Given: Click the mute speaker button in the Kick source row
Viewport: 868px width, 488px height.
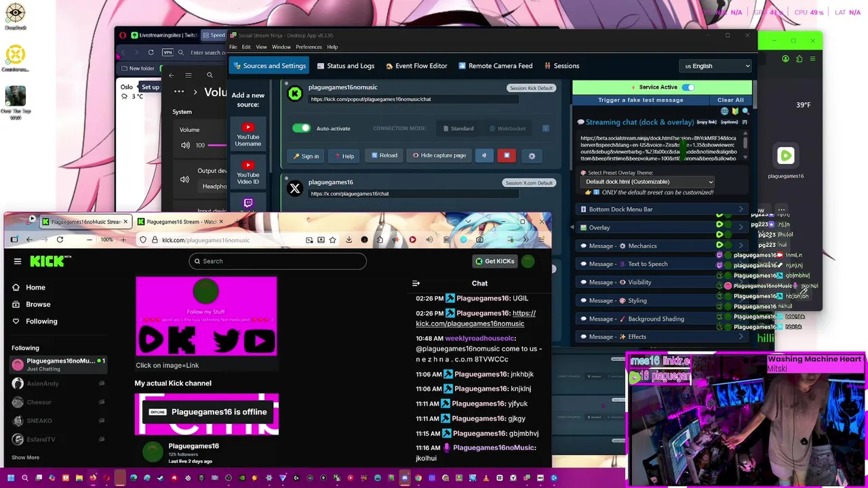Looking at the screenshot, I should point(484,155).
